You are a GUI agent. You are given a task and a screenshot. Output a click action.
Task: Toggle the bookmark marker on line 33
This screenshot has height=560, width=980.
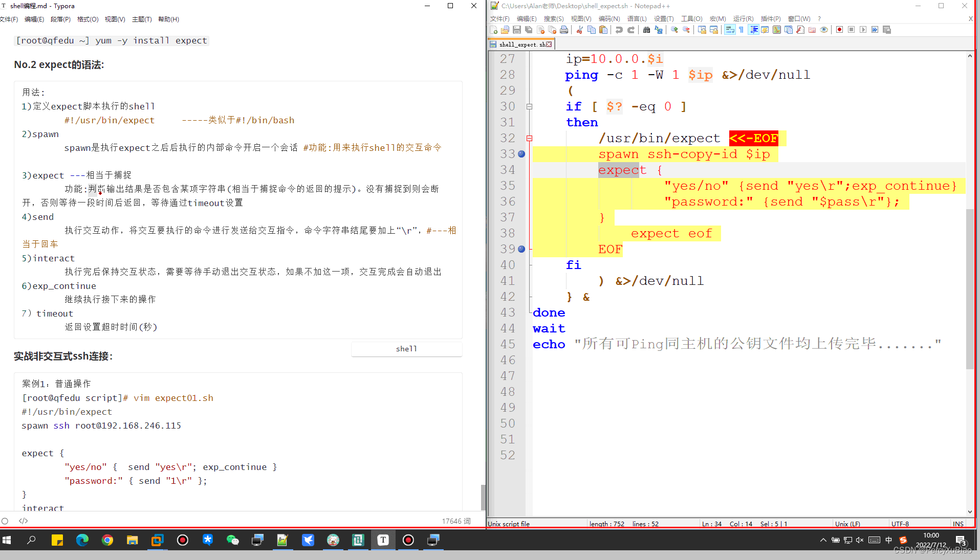coord(521,153)
